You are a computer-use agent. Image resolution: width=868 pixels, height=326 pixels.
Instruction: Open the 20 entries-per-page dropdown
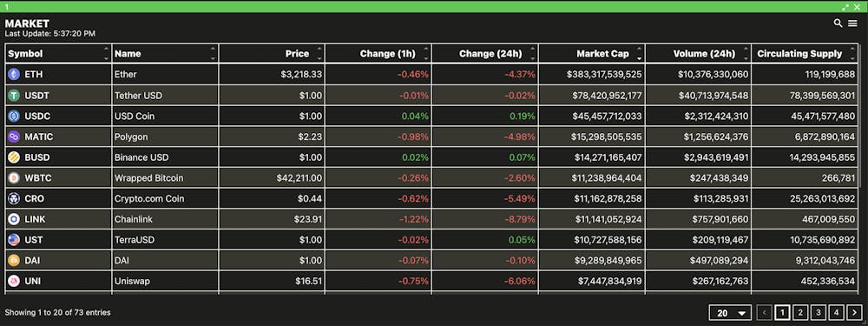pos(730,313)
